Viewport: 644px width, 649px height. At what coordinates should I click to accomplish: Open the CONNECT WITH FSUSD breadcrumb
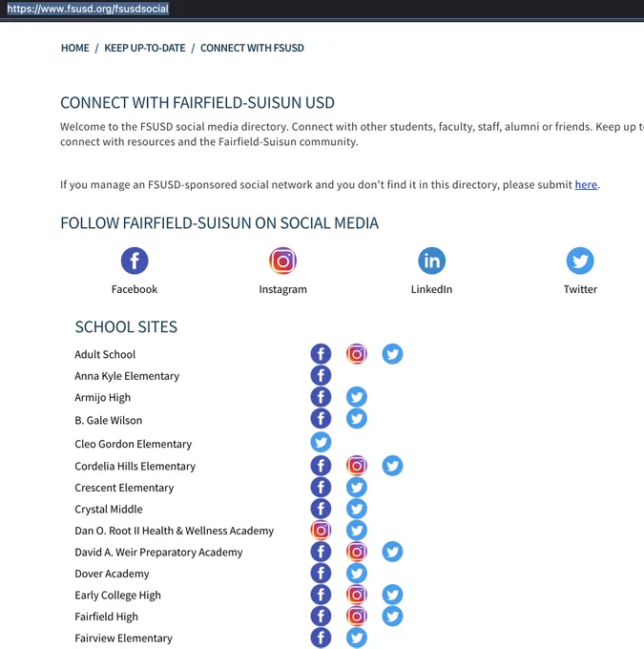[x=252, y=48]
